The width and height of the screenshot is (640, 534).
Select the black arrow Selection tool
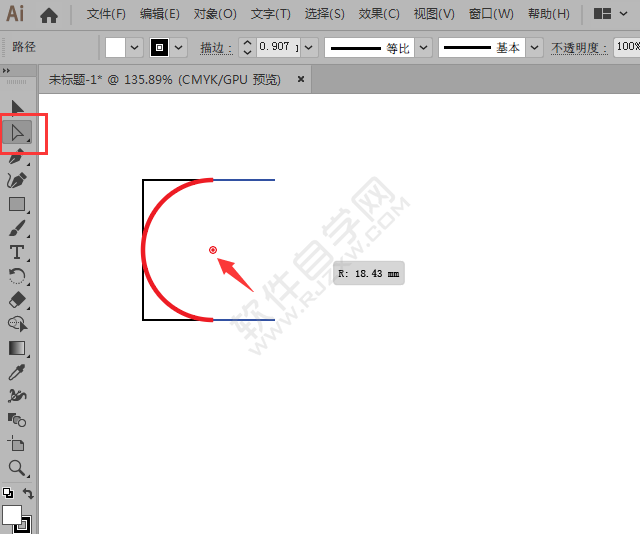pos(17,107)
